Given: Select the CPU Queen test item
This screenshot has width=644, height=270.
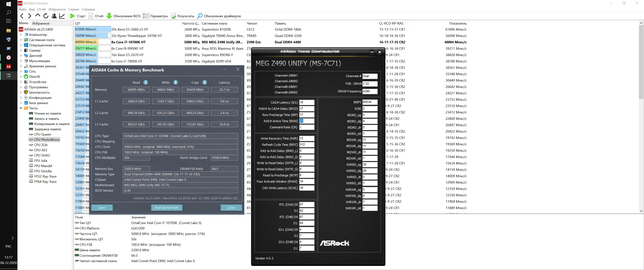Looking at the screenshot, I should 42,134.
